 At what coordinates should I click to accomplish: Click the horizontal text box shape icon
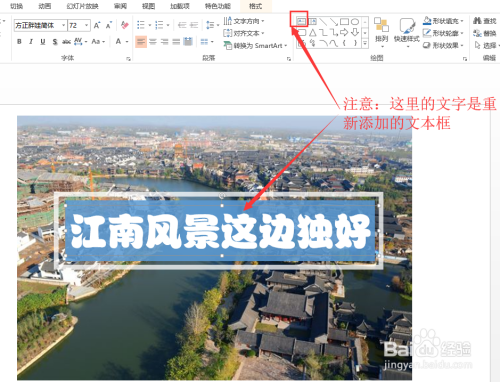[301, 22]
